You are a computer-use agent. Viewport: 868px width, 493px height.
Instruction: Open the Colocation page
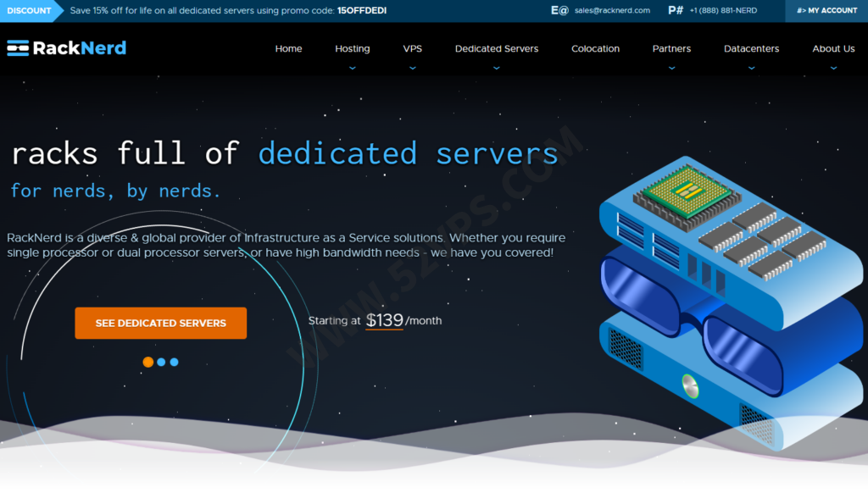click(x=596, y=48)
